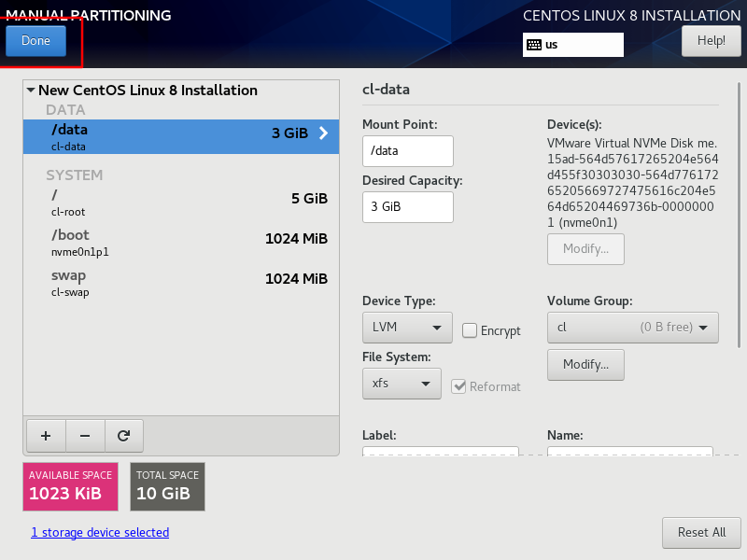Click the right panel vertical scrollbar

(739, 215)
